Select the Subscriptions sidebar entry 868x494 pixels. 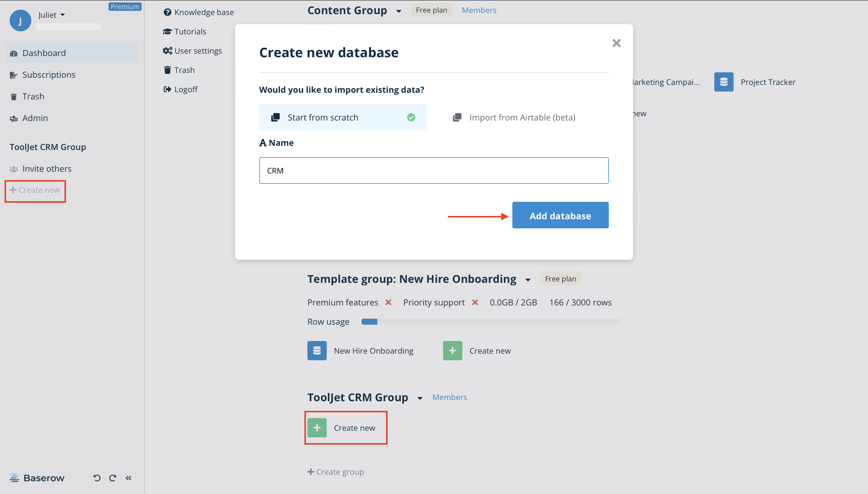coord(49,75)
